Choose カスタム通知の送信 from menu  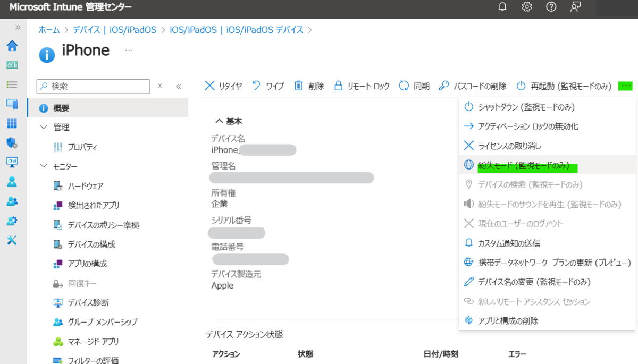coord(548,243)
